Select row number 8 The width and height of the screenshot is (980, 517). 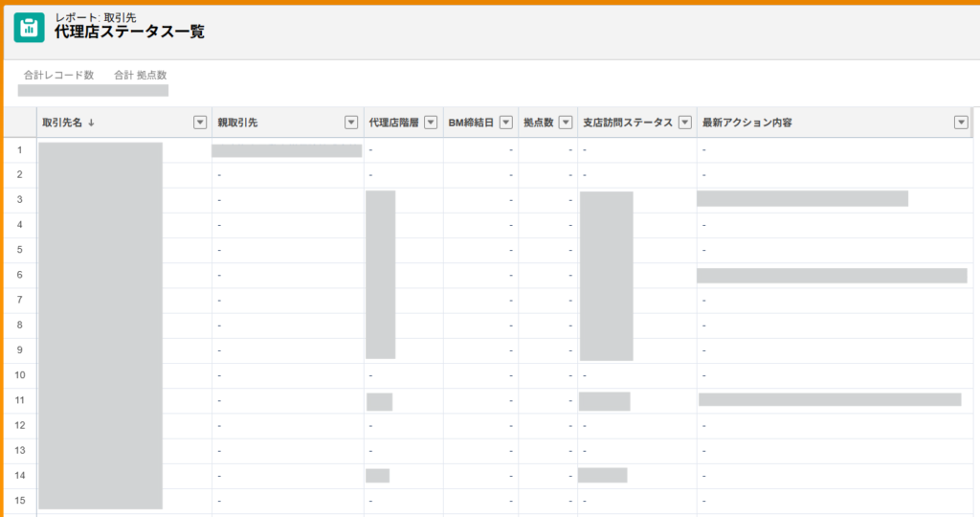pyautogui.click(x=20, y=325)
